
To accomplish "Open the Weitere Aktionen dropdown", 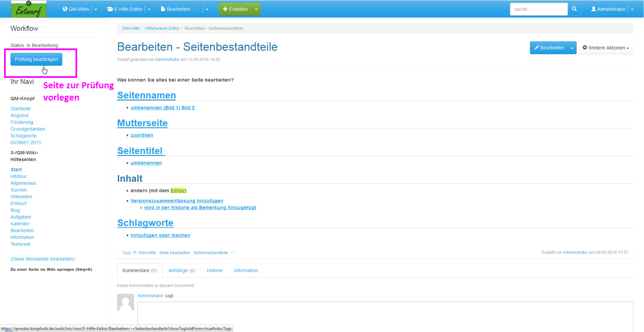I will (x=605, y=48).
